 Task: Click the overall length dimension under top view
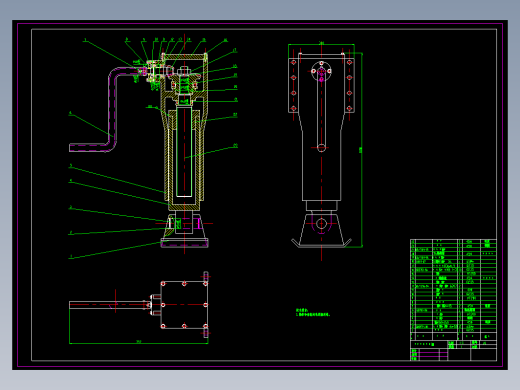139,343
